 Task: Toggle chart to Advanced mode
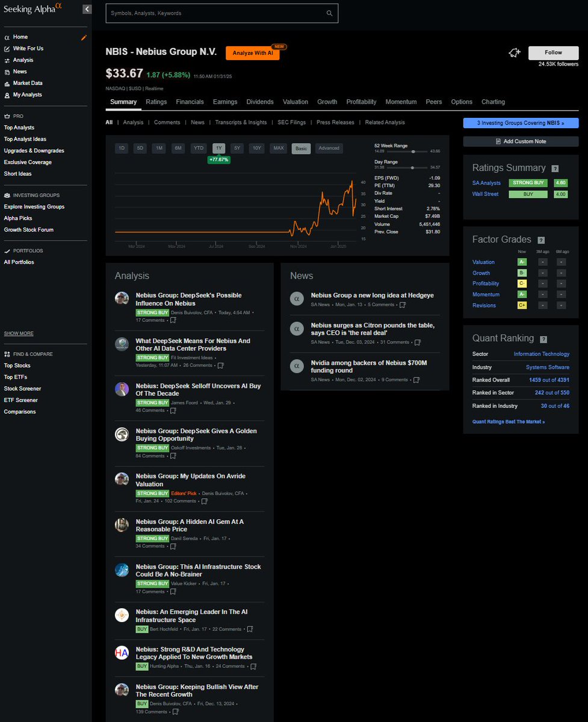tap(329, 148)
